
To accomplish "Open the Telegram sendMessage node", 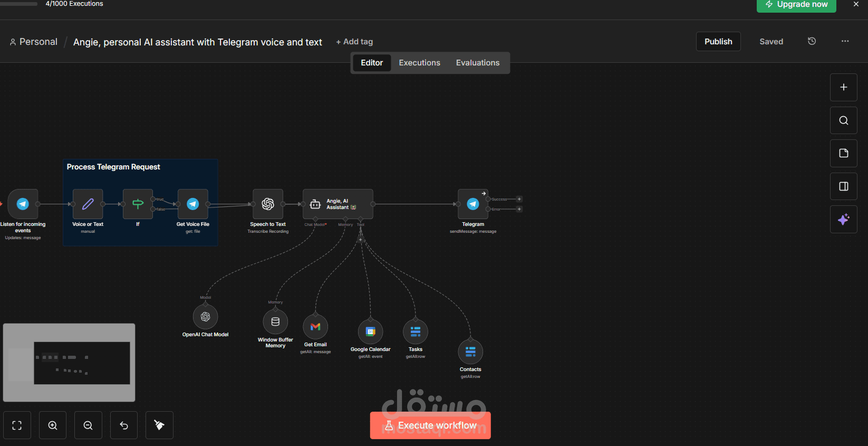I will tap(473, 204).
